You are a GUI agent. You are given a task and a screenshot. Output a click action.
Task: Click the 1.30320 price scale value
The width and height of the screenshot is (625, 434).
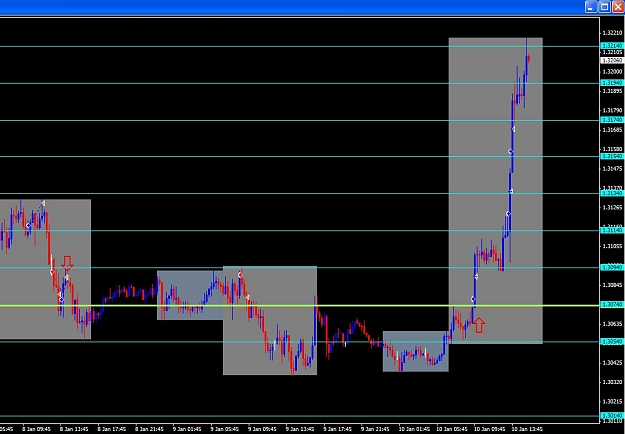click(x=613, y=382)
